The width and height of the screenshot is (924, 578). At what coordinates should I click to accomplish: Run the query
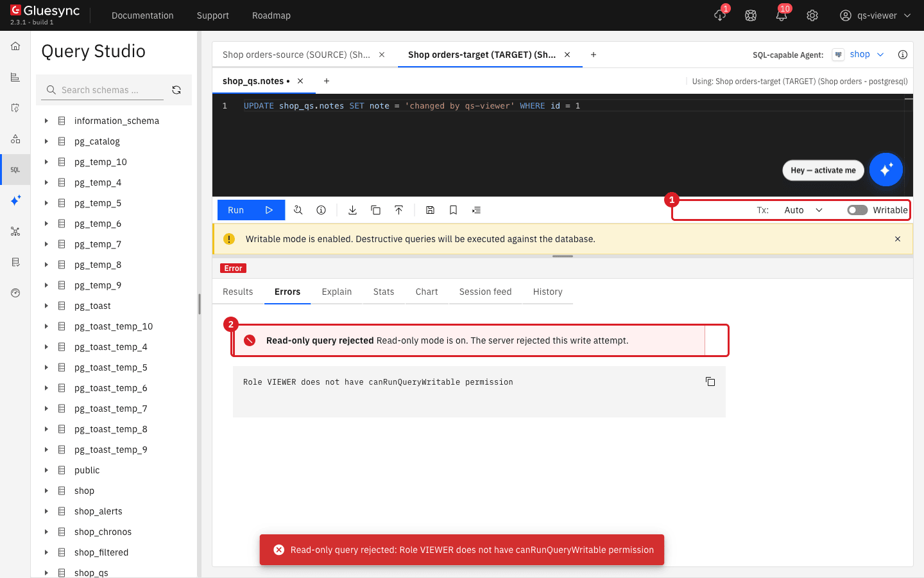pos(251,210)
